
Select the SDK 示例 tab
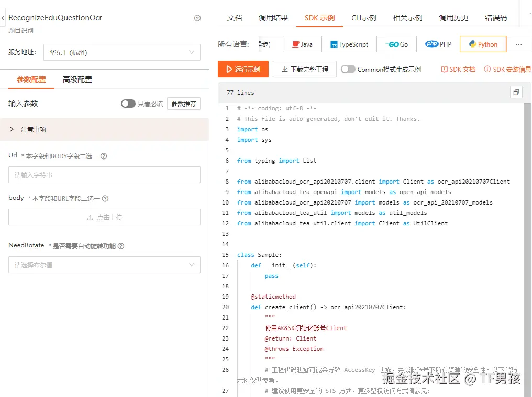click(319, 18)
